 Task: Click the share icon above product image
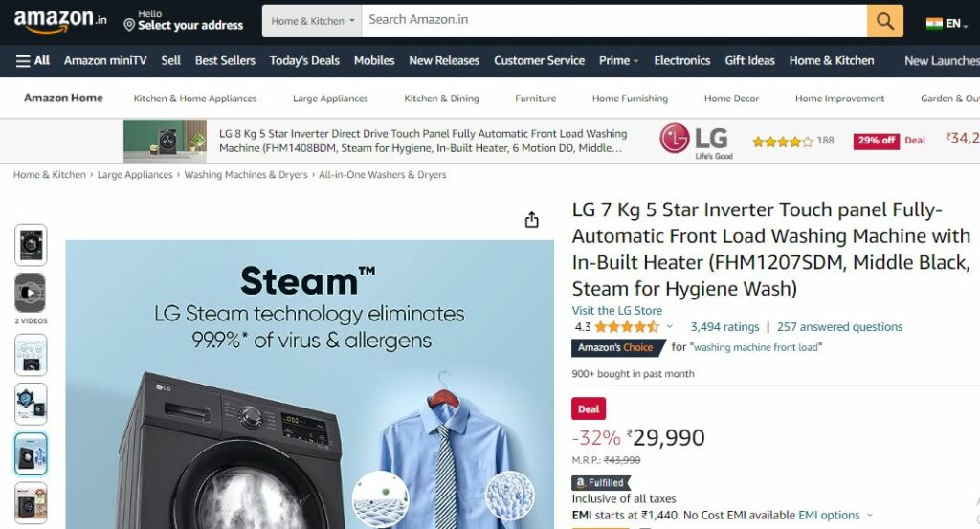point(531,220)
